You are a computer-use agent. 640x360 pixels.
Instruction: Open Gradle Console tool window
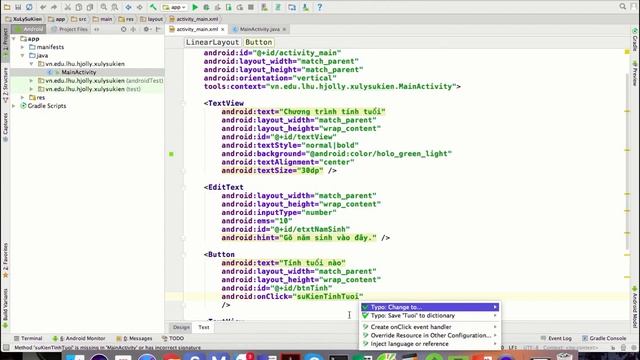(604, 338)
